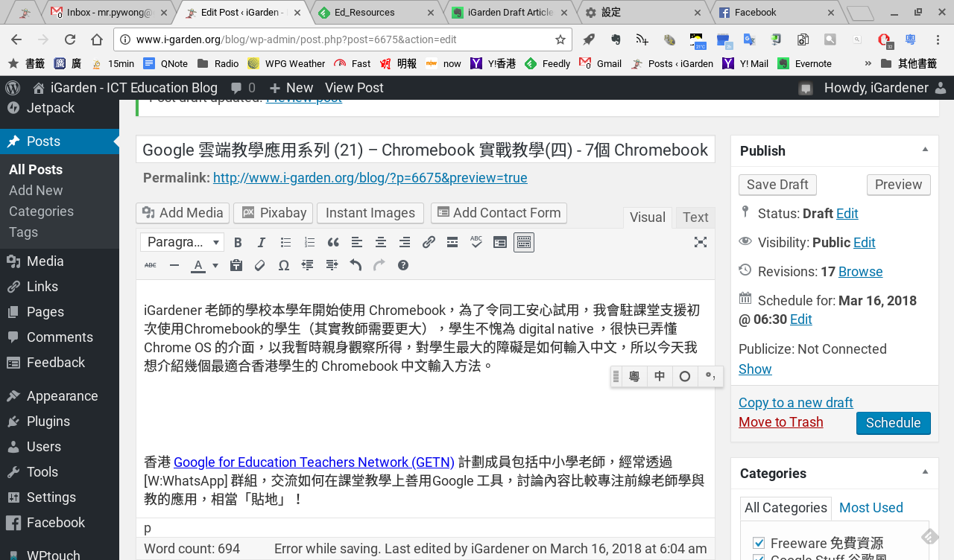Screen dimensions: 954x560
Task: Toggle the toolbar kitchen sink button
Action: 523,242
